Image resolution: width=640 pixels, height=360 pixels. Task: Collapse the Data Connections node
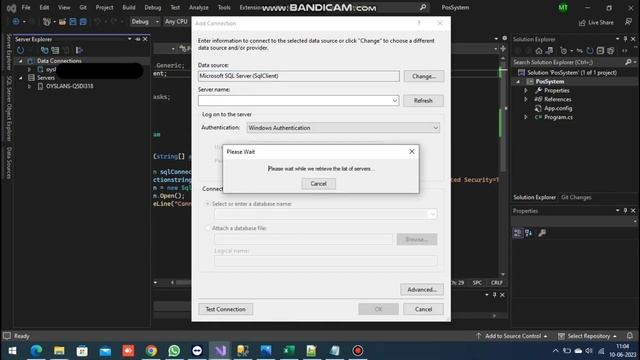pos(21,61)
